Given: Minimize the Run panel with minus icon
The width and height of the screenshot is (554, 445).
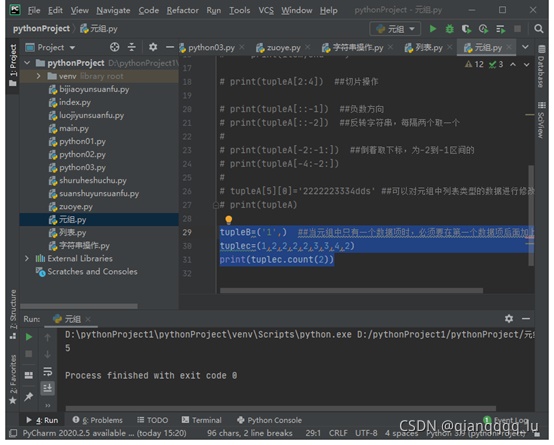Looking at the screenshot, I should pyautogui.click(x=526, y=319).
